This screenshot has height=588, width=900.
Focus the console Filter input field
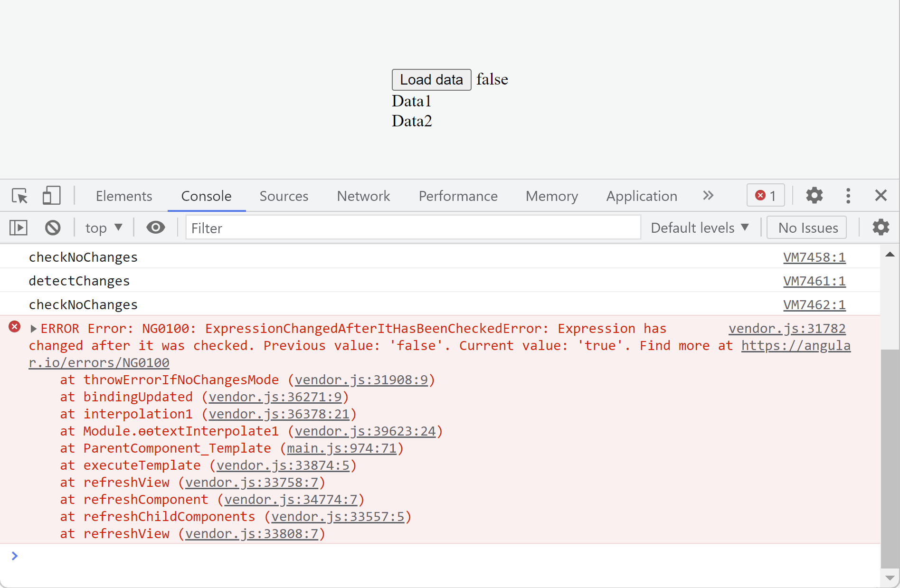(x=413, y=228)
